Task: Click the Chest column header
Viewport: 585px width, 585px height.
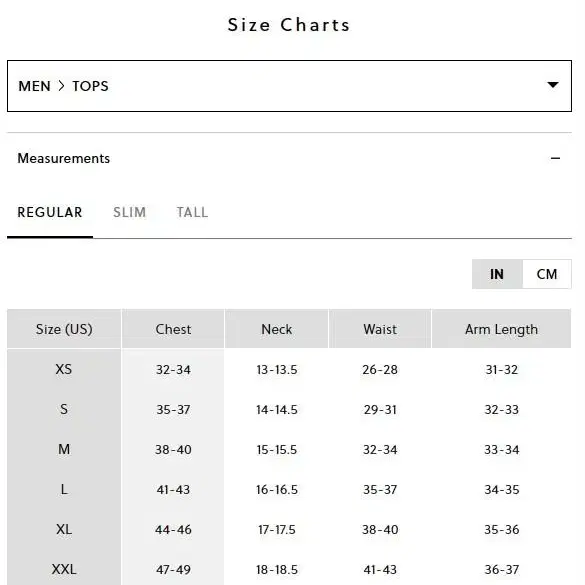Action: point(173,329)
